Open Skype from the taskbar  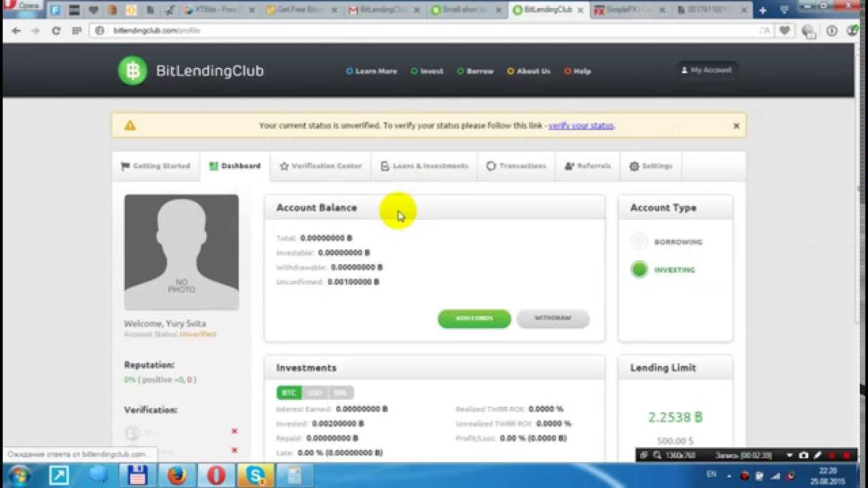tap(256, 476)
